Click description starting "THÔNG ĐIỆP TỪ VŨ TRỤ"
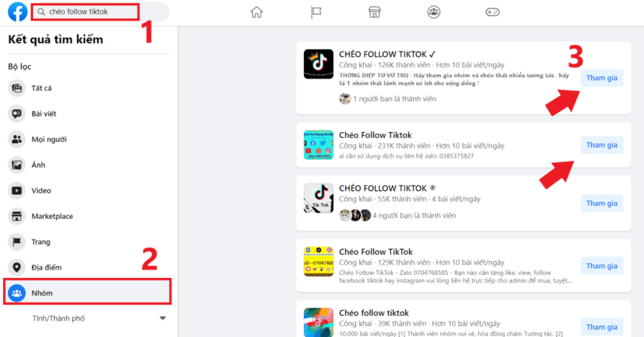Image resolution: width=644 pixels, height=337 pixels. 454,79
